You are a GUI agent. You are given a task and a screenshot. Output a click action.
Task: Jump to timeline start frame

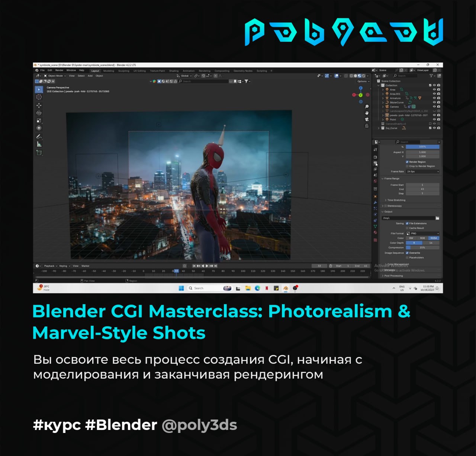click(194, 266)
